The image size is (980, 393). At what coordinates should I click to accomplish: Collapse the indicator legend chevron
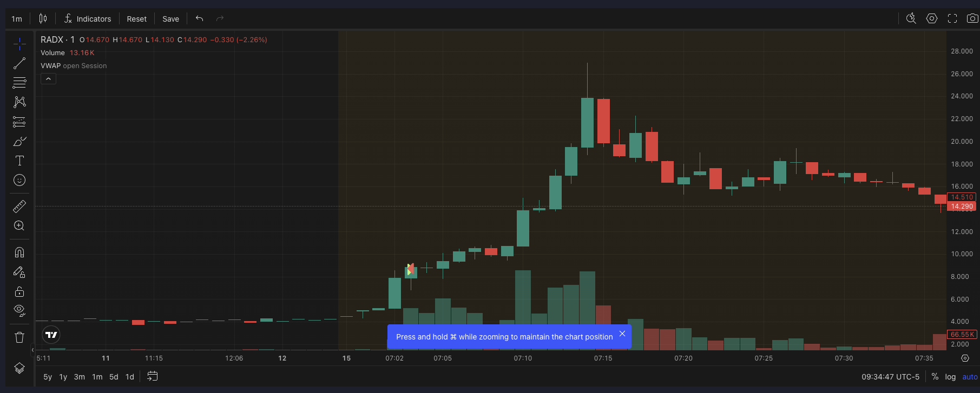point(48,79)
